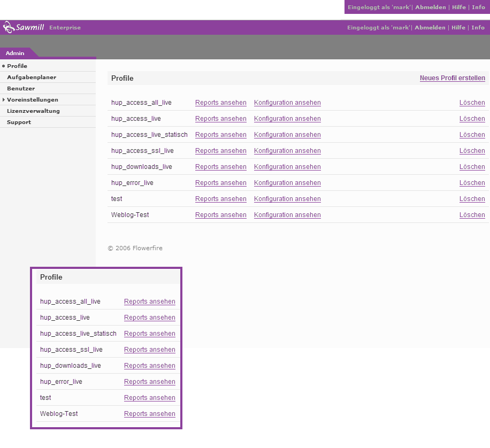Click the Sawmill logo in the header
The height and width of the screenshot is (448, 490).
(24, 27)
